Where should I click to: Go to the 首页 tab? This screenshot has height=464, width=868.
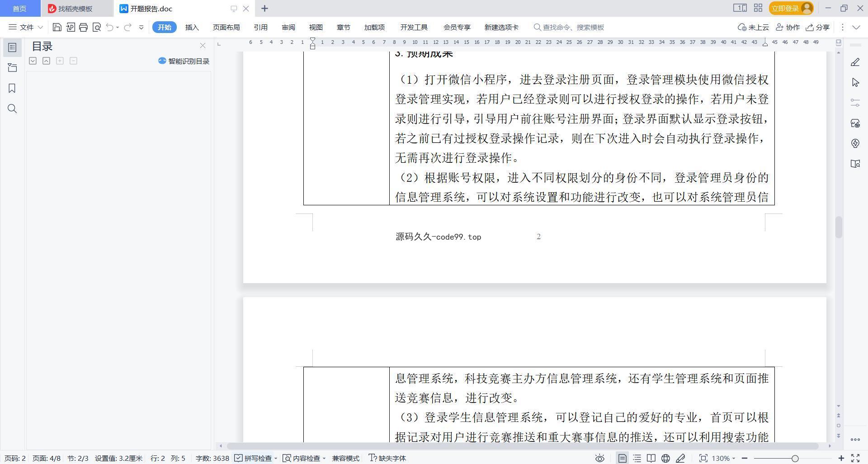coord(19,9)
